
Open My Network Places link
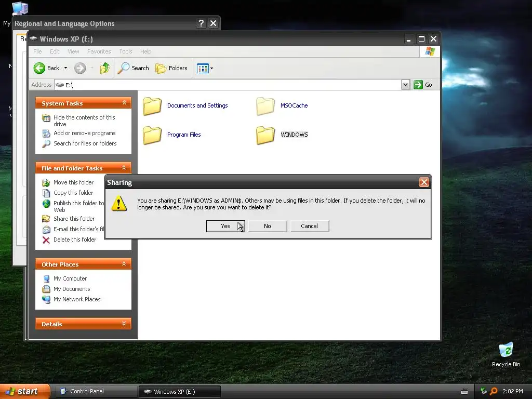point(77,299)
